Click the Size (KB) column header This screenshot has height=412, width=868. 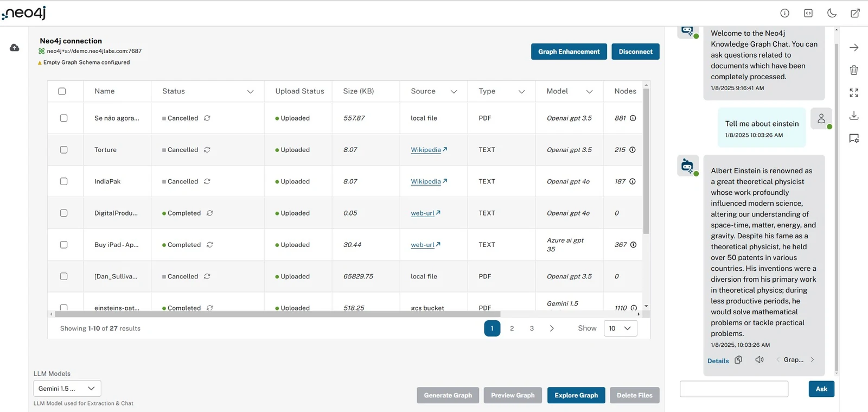pos(358,91)
